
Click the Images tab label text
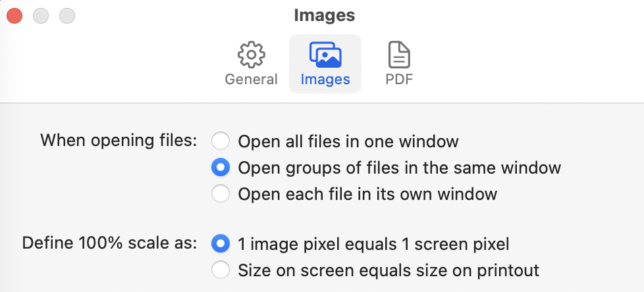[325, 80]
